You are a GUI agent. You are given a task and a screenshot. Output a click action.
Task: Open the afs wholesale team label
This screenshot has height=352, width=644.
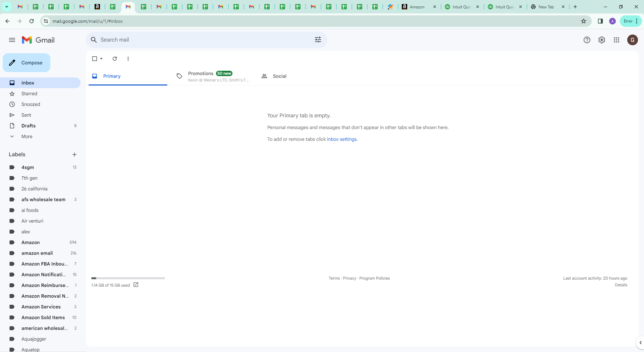coord(40,199)
